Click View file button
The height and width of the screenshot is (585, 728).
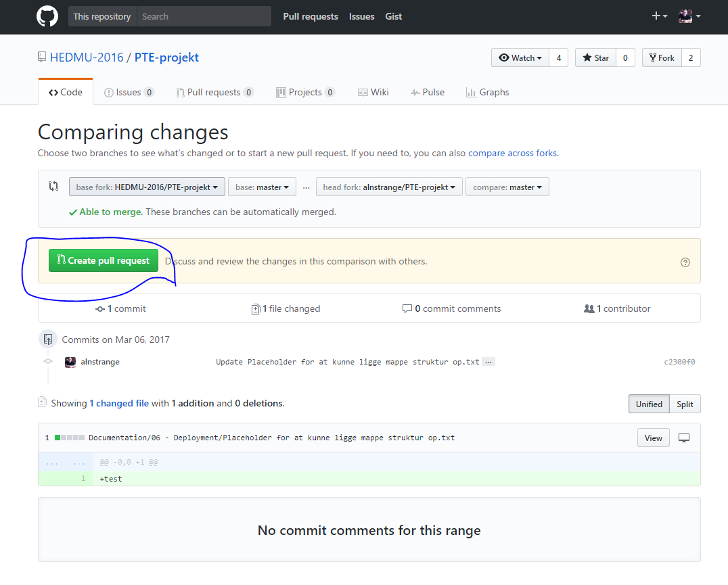[x=654, y=438]
